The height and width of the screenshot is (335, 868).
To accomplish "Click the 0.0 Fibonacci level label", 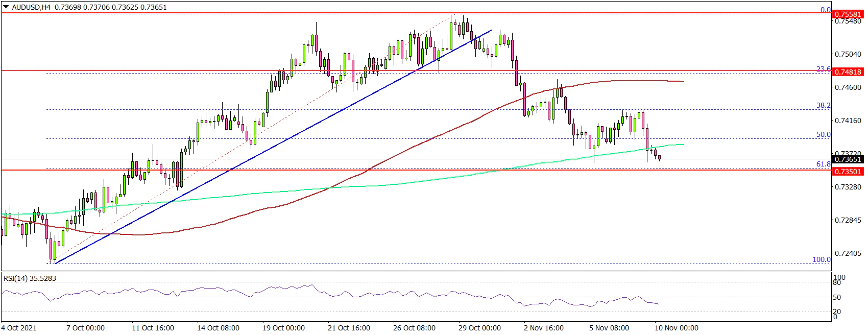I will (825, 10).
